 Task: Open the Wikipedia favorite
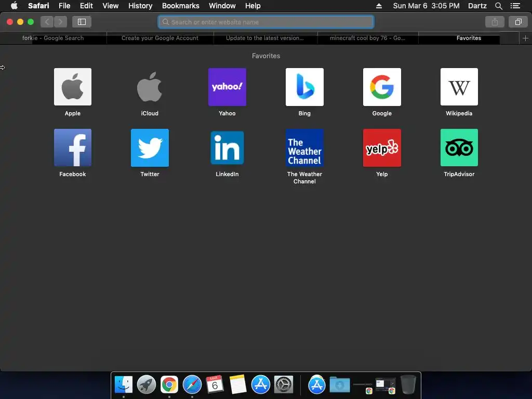pyautogui.click(x=459, y=87)
